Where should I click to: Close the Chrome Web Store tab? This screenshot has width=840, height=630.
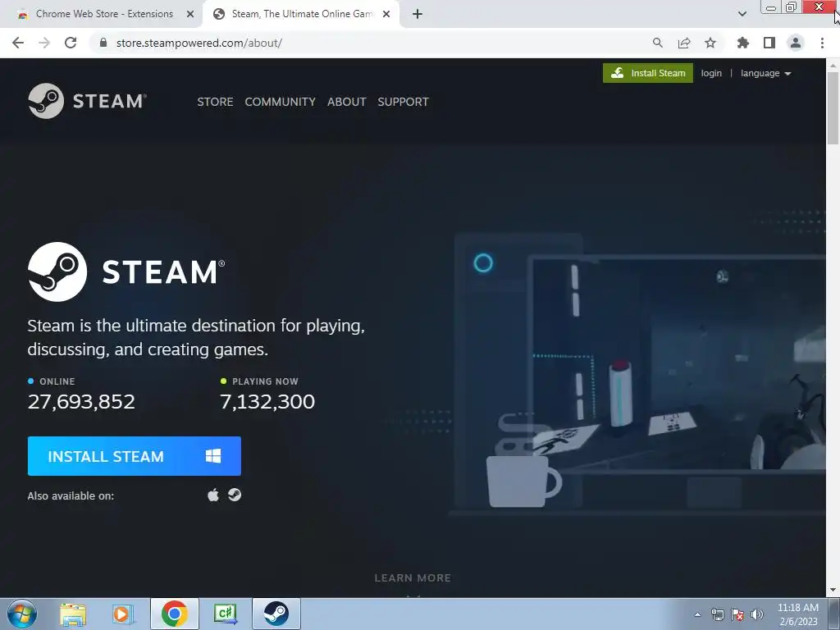point(189,15)
